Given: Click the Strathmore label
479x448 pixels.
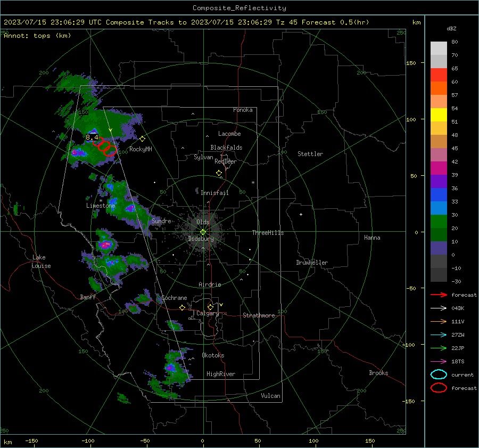Looking at the screenshot, I should 259,315.
